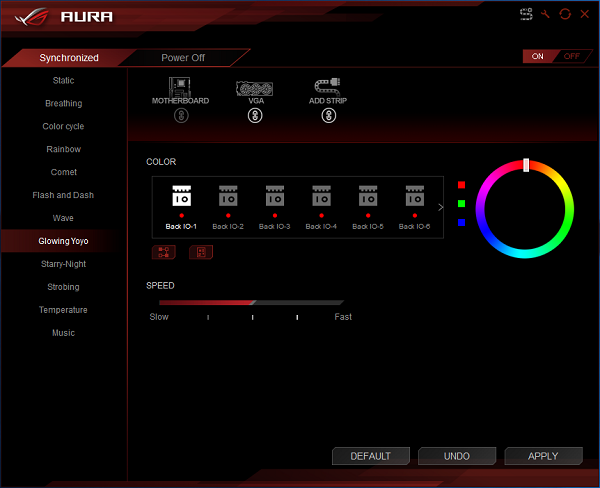
Task: Click the UNDO button
Action: pos(457,456)
